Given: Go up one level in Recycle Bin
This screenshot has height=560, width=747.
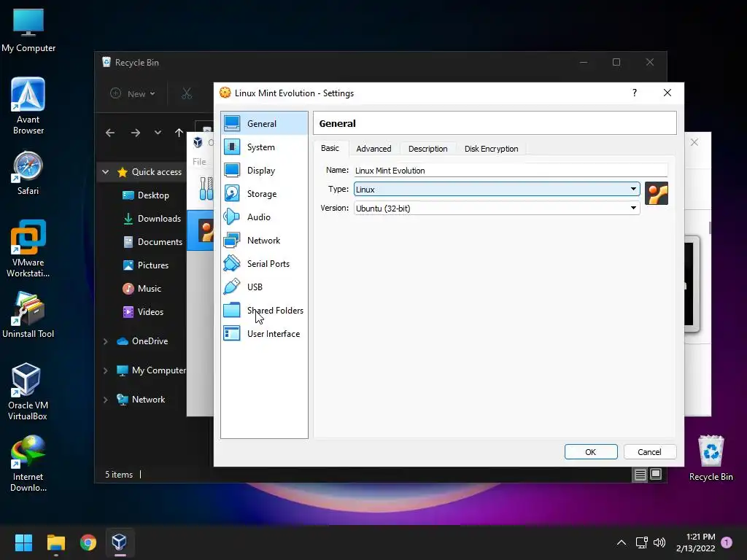Looking at the screenshot, I should click(179, 133).
